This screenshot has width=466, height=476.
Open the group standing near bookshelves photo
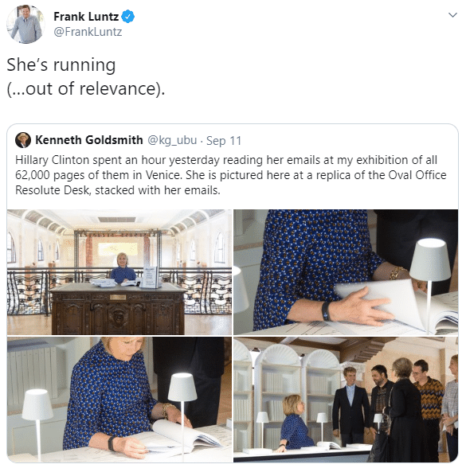346,400
